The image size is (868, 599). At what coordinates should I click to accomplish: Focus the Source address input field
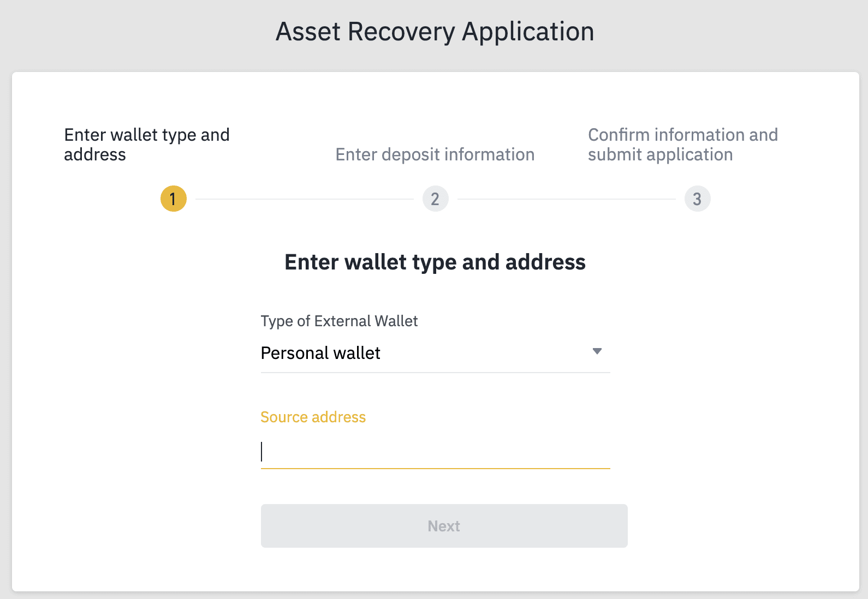(435, 452)
